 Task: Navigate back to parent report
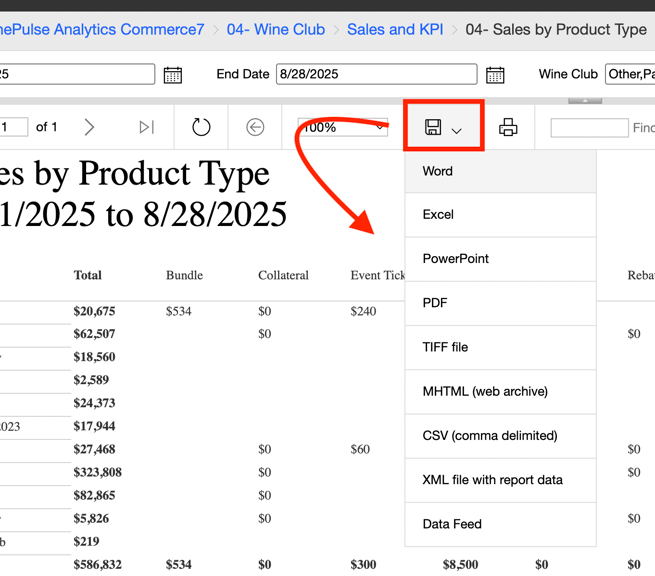(x=255, y=127)
